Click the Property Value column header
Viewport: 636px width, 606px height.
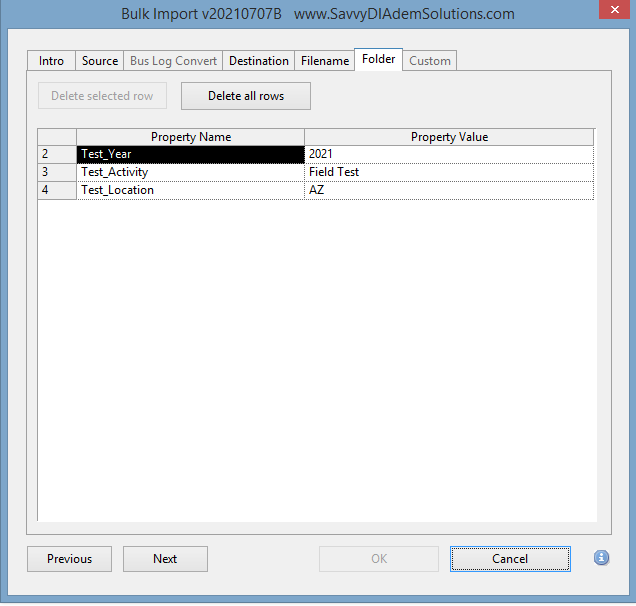pyautogui.click(x=448, y=137)
